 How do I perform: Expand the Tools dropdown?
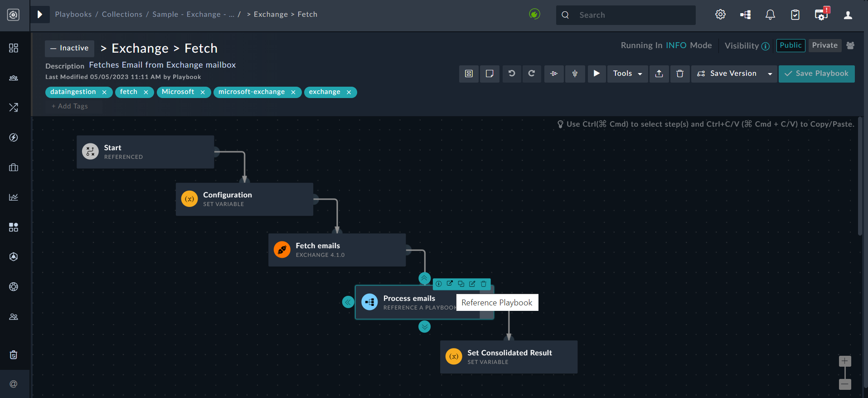[x=627, y=74]
